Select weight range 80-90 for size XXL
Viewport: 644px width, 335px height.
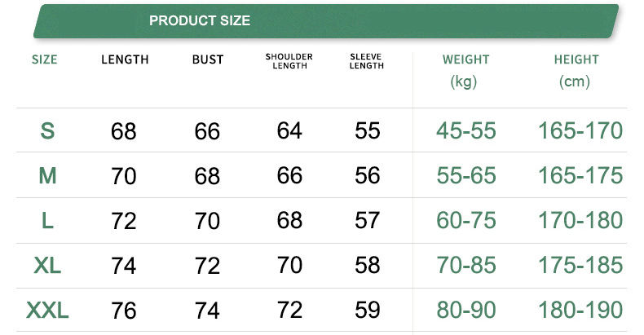465,310
